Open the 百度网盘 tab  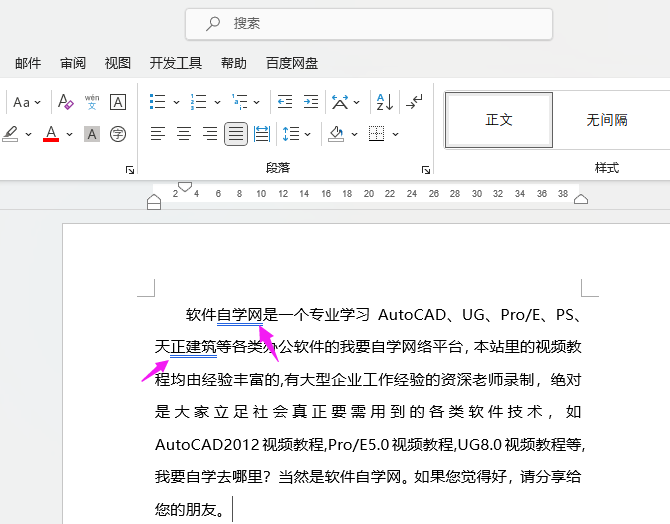pyautogui.click(x=292, y=63)
